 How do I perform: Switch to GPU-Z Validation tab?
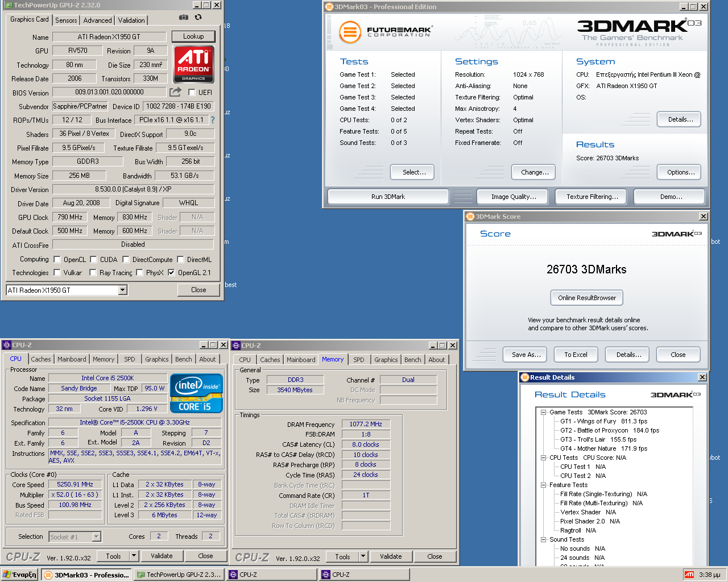coord(131,20)
